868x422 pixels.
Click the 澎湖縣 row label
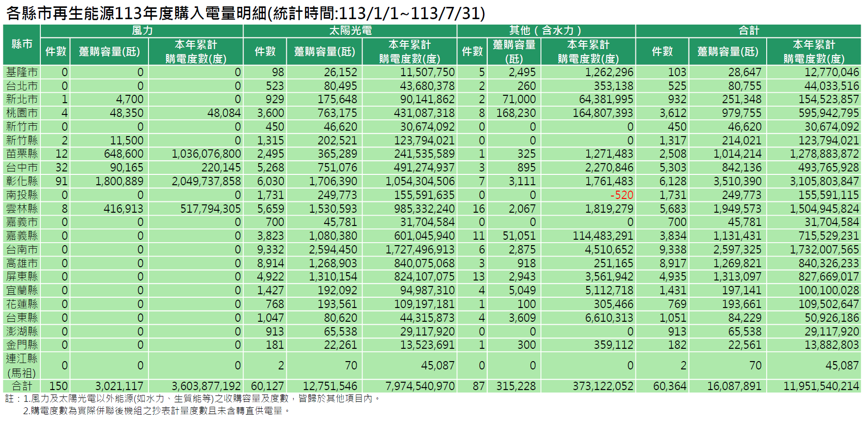click(x=22, y=332)
